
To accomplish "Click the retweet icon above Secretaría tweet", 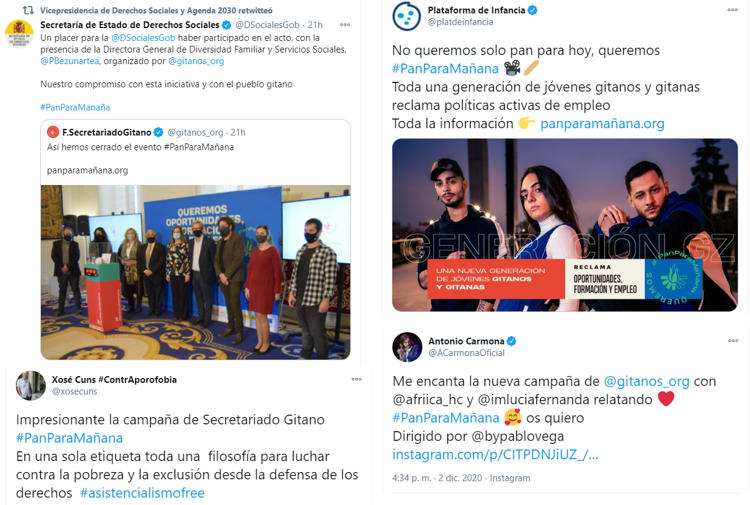I will pyautogui.click(x=28, y=10).
